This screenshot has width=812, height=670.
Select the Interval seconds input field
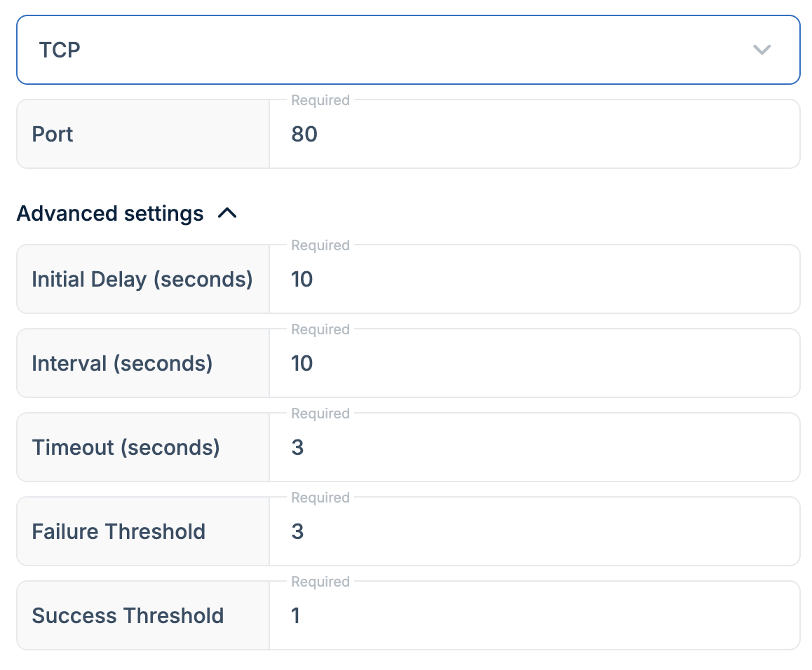tap(533, 364)
